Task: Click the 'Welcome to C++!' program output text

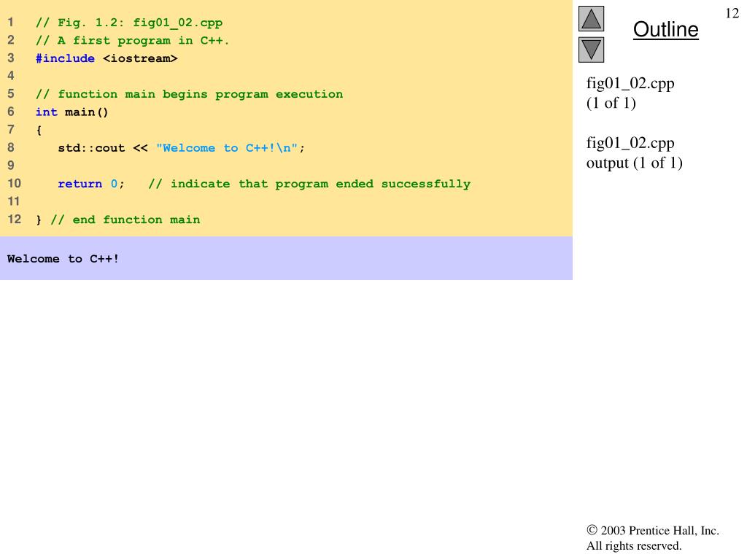Action: [x=63, y=259]
